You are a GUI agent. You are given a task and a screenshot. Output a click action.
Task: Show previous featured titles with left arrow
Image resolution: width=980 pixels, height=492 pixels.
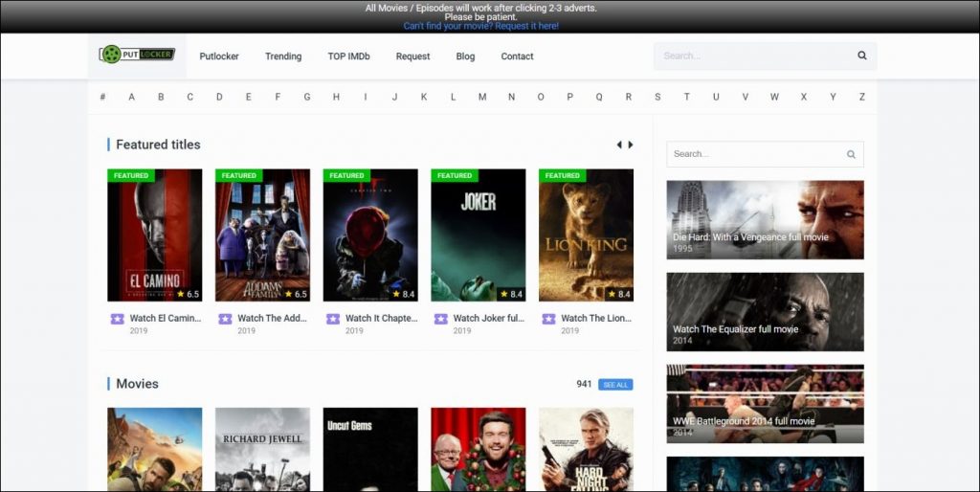[x=619, y=145]
